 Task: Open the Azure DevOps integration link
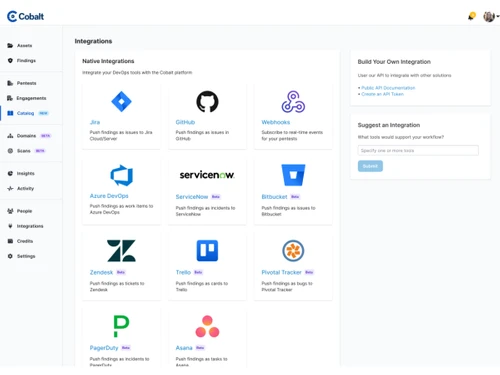click(x=109, y=196)
